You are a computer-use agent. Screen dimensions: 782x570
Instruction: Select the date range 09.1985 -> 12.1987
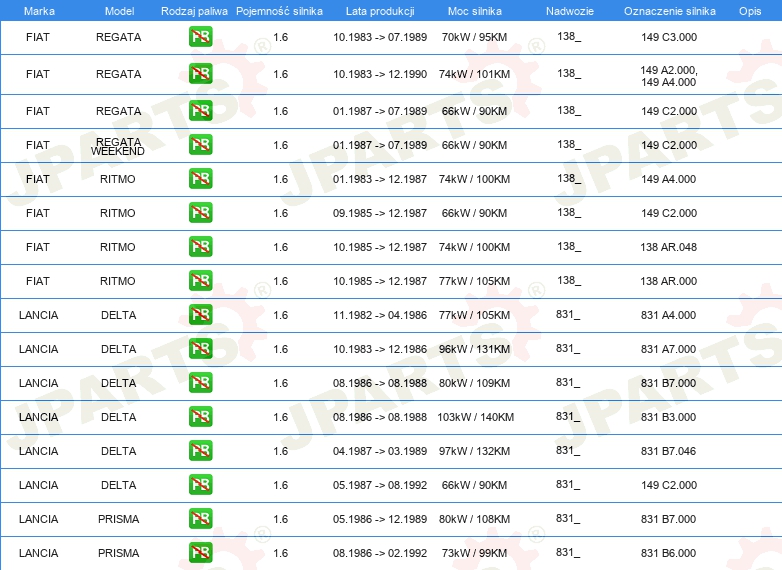380,212
